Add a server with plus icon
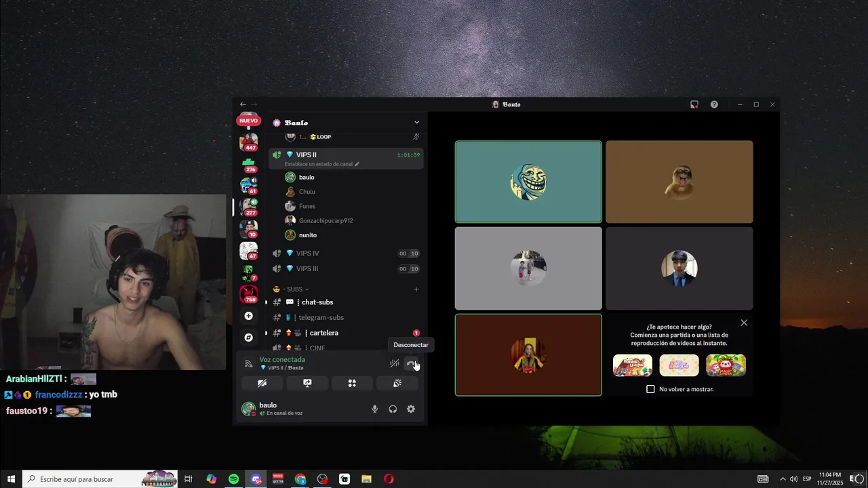Screen dimensions: 868x488 click(249, 316)
